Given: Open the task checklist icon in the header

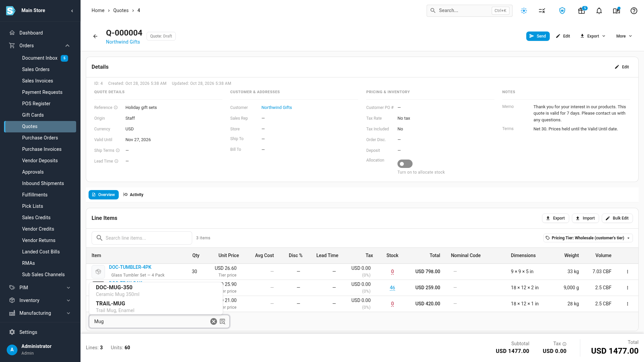Looking at the screenshot, I should [x=542, y=11].
